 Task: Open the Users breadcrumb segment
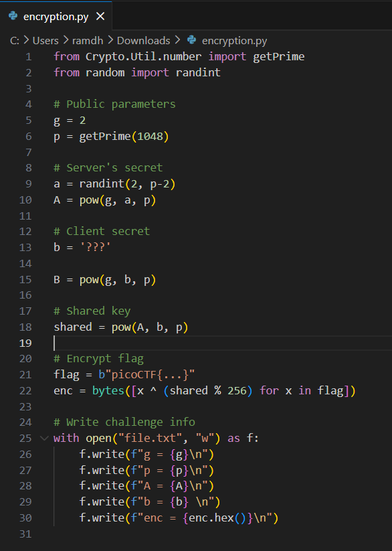pos(45,41)
